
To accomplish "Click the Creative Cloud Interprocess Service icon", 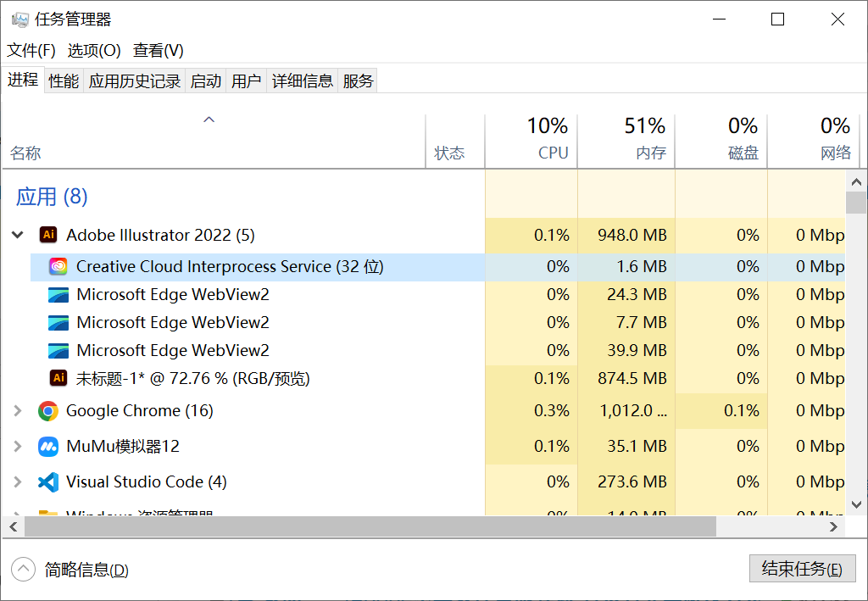I will (x=58, y=267).
